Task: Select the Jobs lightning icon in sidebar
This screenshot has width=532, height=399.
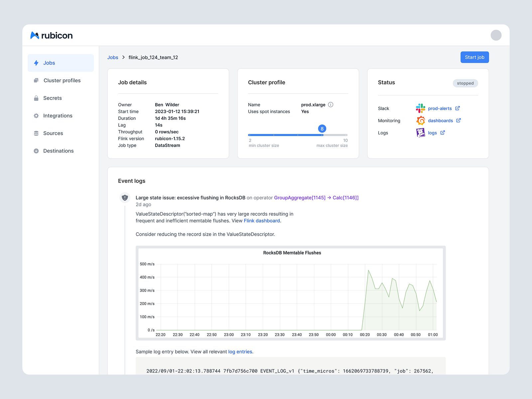Action: [36, 63]
